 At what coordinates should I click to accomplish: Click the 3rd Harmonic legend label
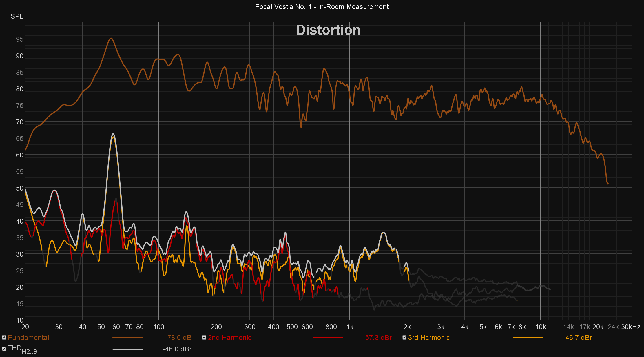point(429,338)
